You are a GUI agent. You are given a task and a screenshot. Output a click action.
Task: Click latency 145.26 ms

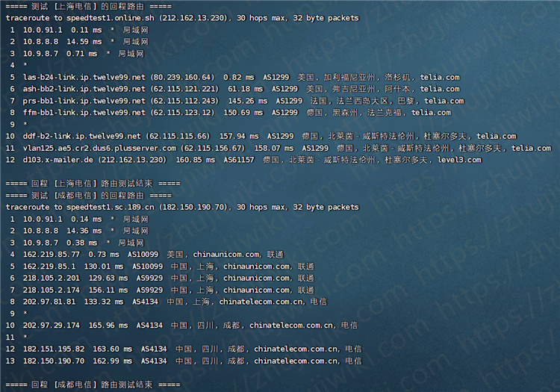(247, 101)
